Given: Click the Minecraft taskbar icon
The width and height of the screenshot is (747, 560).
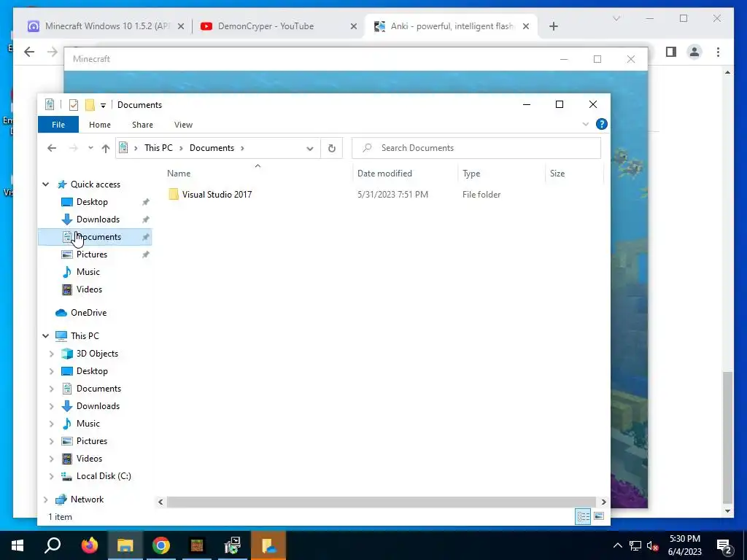Looking at the screenshot, I should pyautogui.click(x=197, y=545).
